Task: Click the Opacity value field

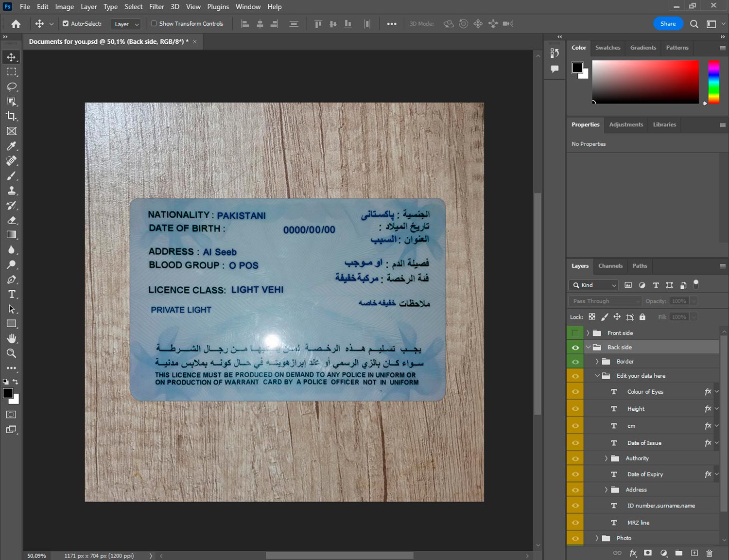Action: [x=679, y=301]
